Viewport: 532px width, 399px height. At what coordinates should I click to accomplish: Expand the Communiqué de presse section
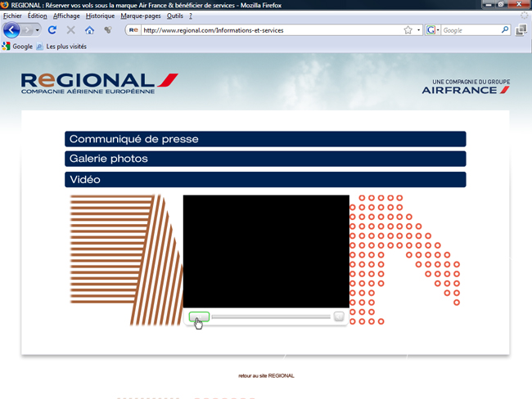point(265,139)
